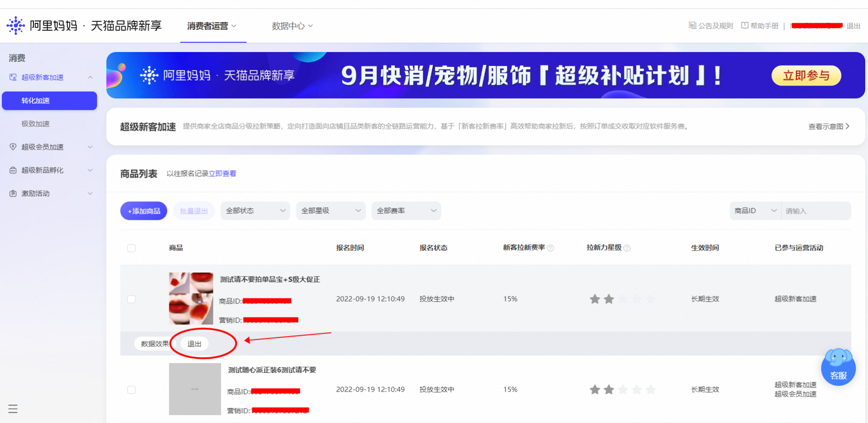Click the product title 测试请不要拍单品宝+S级大促正
Screen dimensions: 868x423
point(270,279)
